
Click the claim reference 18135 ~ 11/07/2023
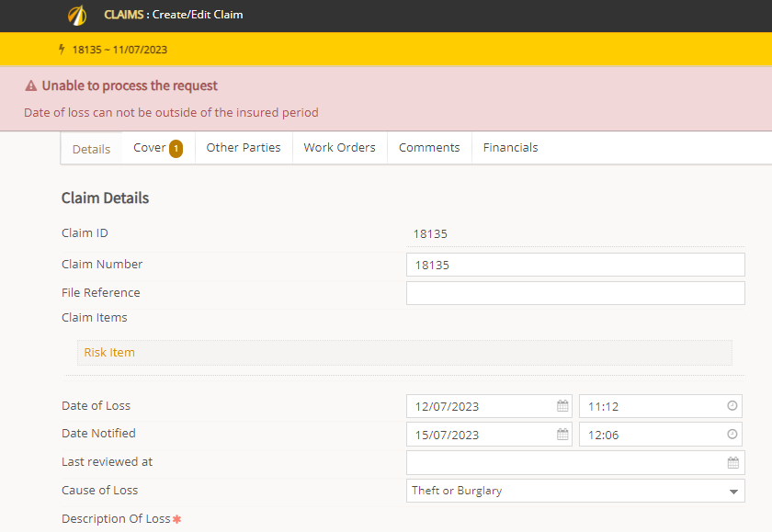pyautogui.click(x=119, y=50)
